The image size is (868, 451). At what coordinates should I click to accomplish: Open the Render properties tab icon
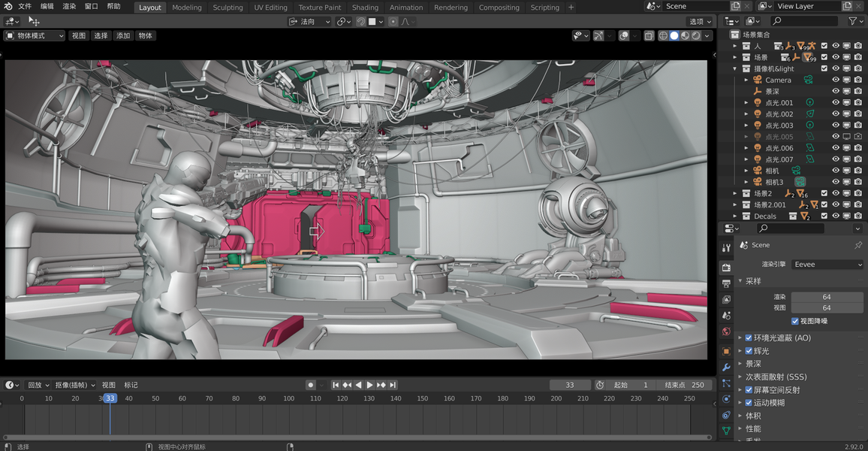pos(726,268)
